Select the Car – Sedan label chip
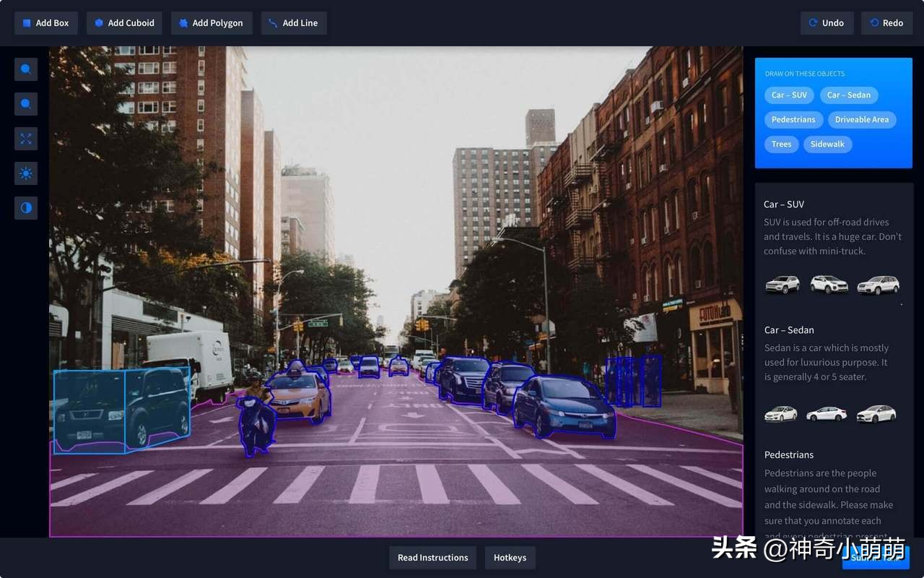This screenshot has height=578, width=924. (849, 95)
